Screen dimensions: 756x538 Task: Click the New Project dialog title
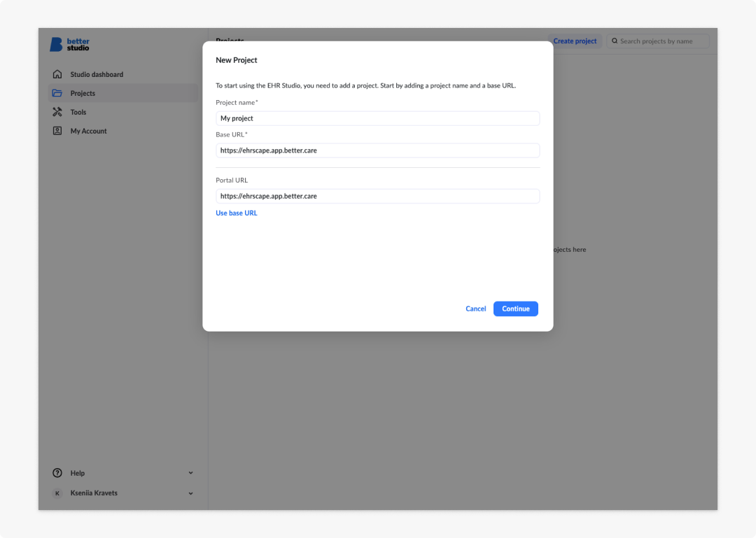tap(237, 60)
